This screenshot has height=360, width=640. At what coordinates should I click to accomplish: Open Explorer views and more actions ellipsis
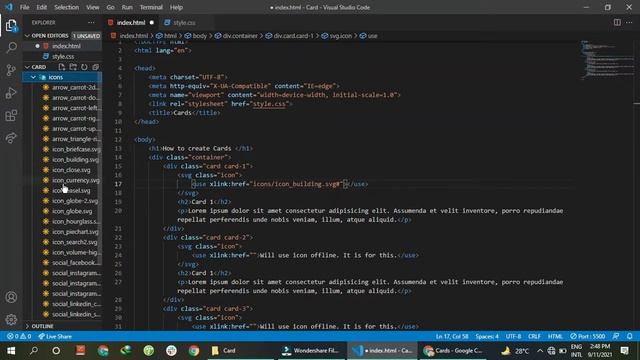[91, 23]
